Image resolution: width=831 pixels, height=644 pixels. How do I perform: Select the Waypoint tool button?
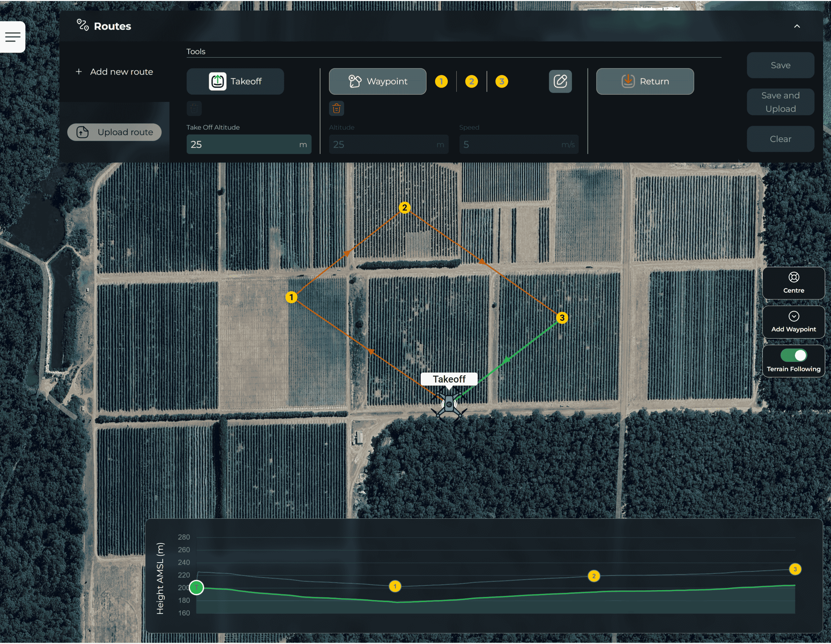pos(377,81)
